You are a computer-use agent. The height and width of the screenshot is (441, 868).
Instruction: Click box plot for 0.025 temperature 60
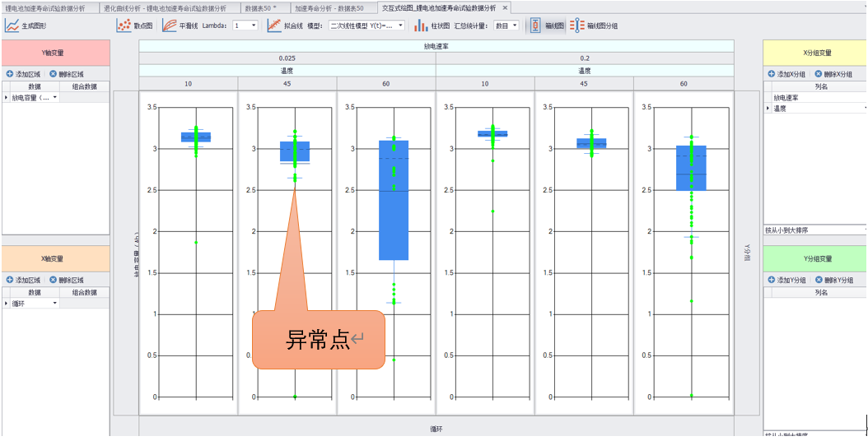tap(394, 200)
